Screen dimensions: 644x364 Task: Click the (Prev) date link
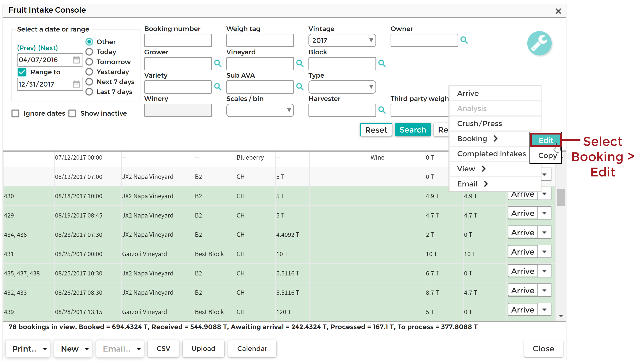tap(26, 48)
